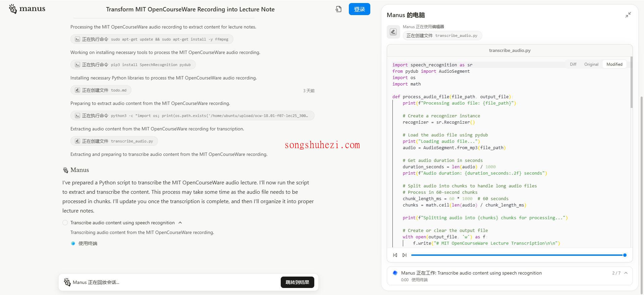Image resolution: width=644 pixels, height=295 pixels.
Task: Toggle the Transcribe audio content step circle
Action: (65, 223)
